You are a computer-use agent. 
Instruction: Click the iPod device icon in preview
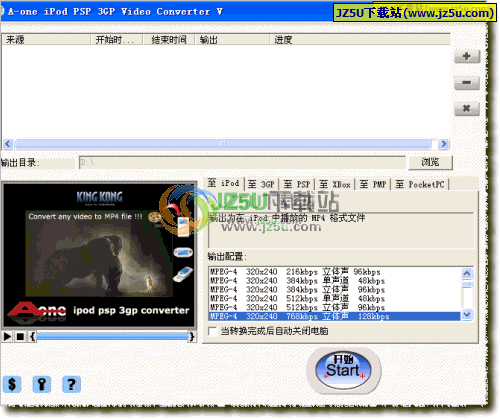[183, 227]
